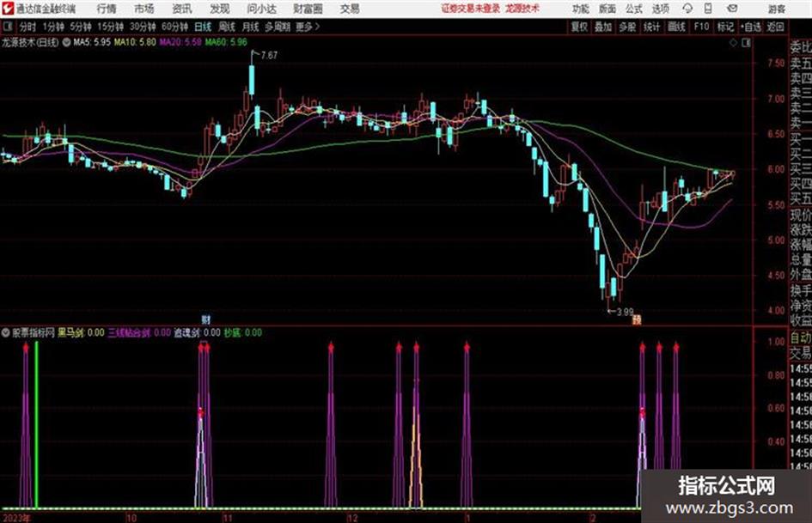Click the Tongdaxin app logo icon

tap(8, 9)
